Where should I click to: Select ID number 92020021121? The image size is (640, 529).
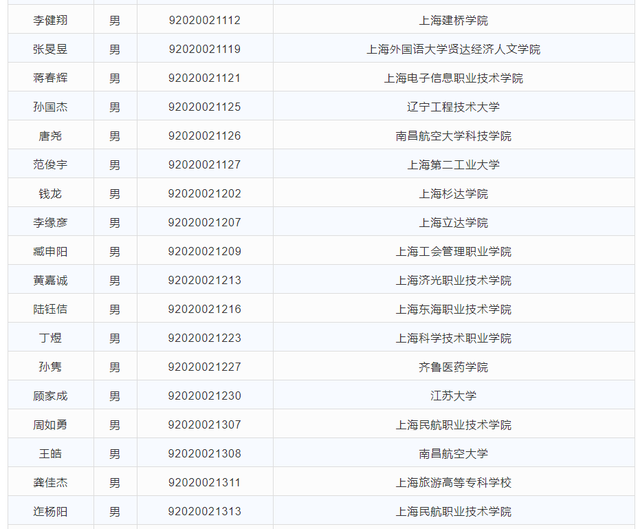204,78
